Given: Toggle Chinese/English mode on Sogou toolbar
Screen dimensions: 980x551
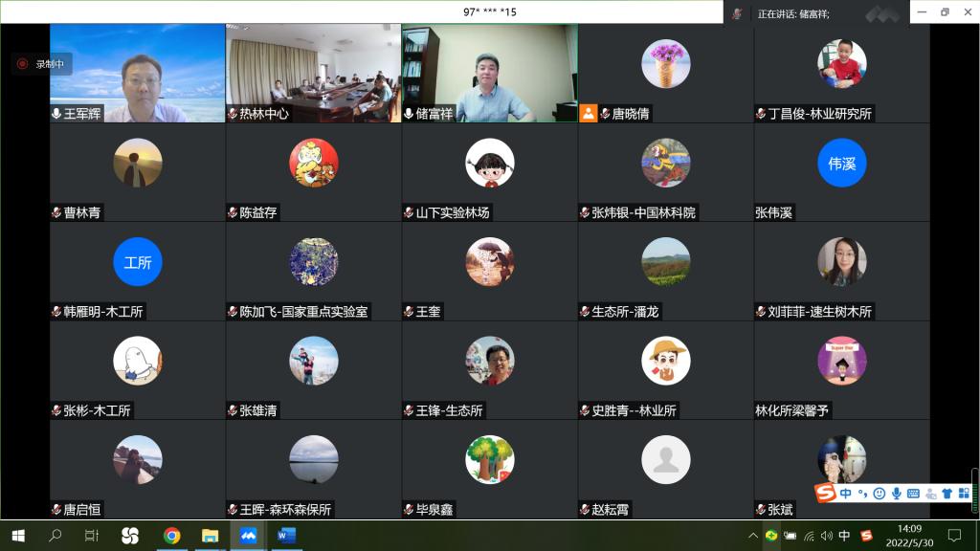Looking at the screenshot, I should (846, 494).
